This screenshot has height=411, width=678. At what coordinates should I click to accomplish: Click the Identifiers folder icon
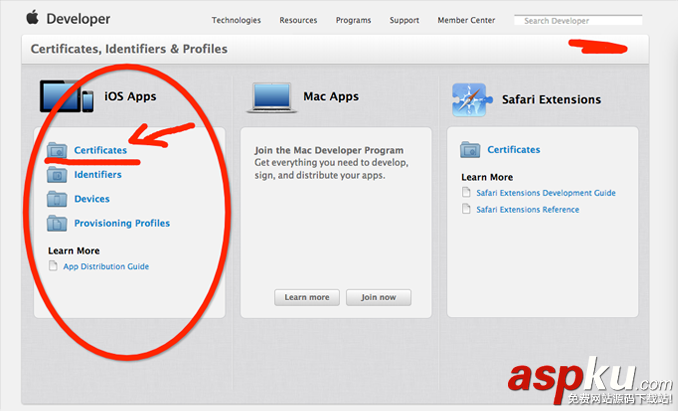pyautogui.click(x=57, y=175)
